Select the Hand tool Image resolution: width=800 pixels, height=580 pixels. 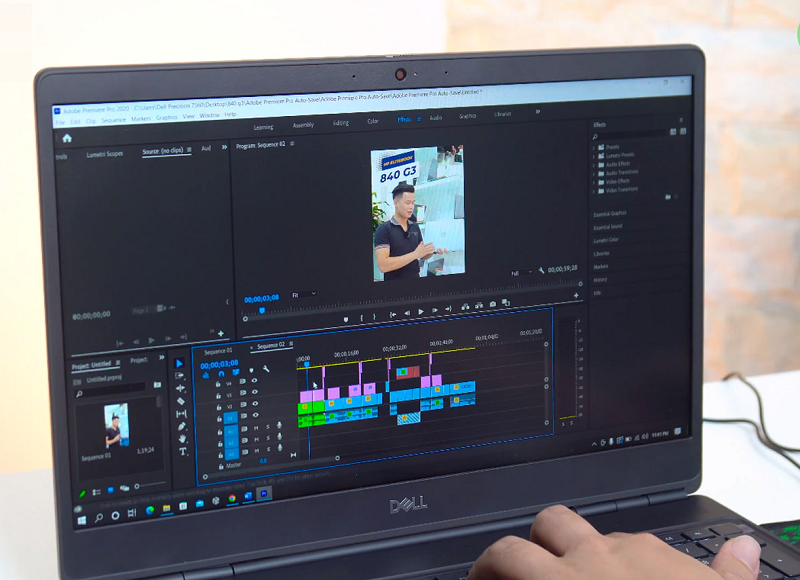[x=182, y=439]
